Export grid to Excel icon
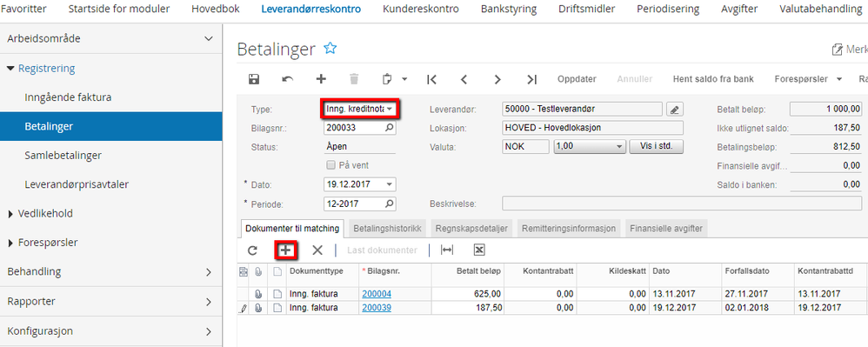 [479, 250]
